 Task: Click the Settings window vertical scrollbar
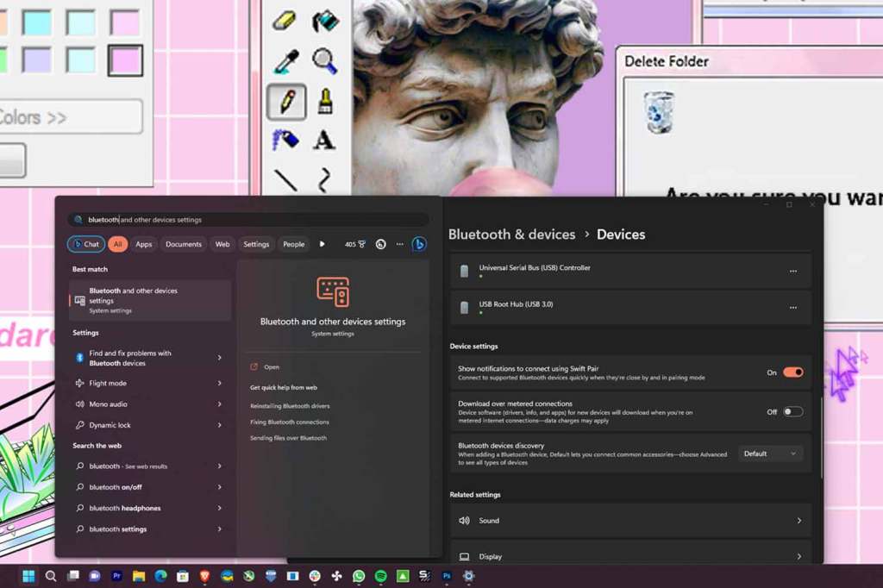pos(822,438)
